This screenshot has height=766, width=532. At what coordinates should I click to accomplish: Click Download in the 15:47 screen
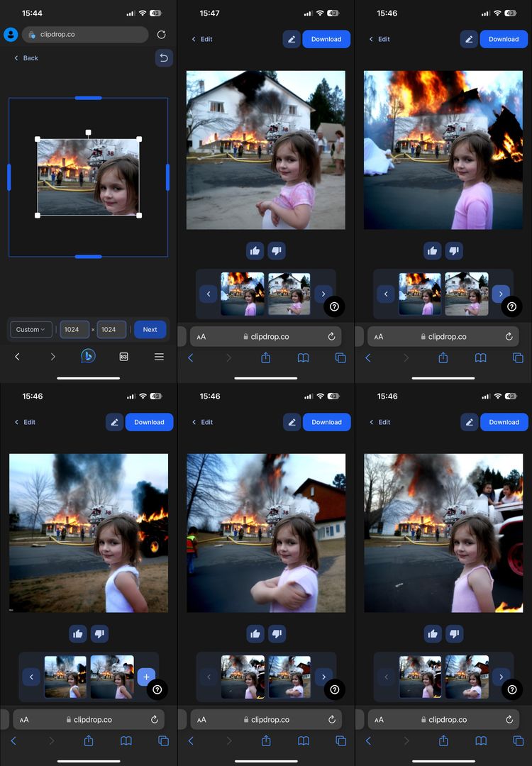tap(326, 39)
